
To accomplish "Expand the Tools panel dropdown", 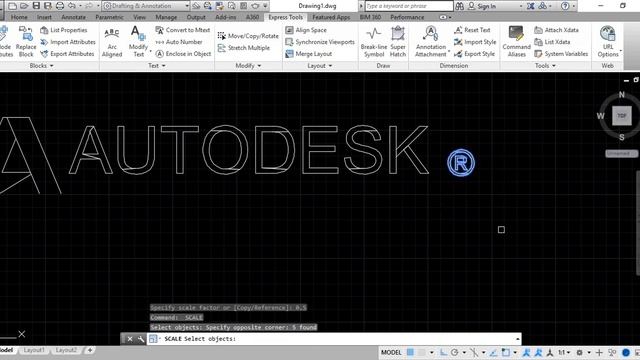I will point(545,65).
